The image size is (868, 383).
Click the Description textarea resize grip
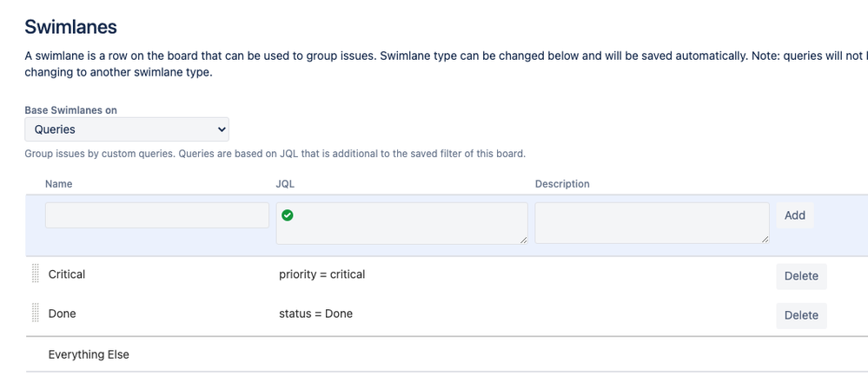coord(765,240)
